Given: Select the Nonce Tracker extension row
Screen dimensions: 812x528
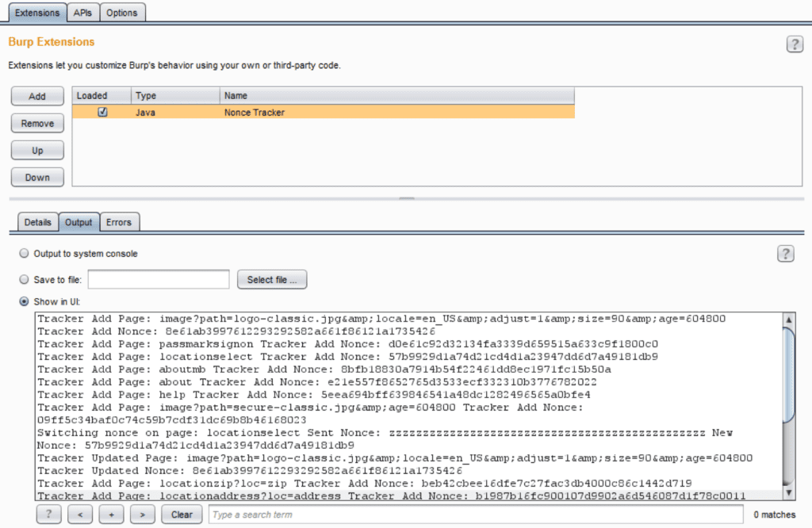Looking at the screenshot, I should [x=317, y=112].
